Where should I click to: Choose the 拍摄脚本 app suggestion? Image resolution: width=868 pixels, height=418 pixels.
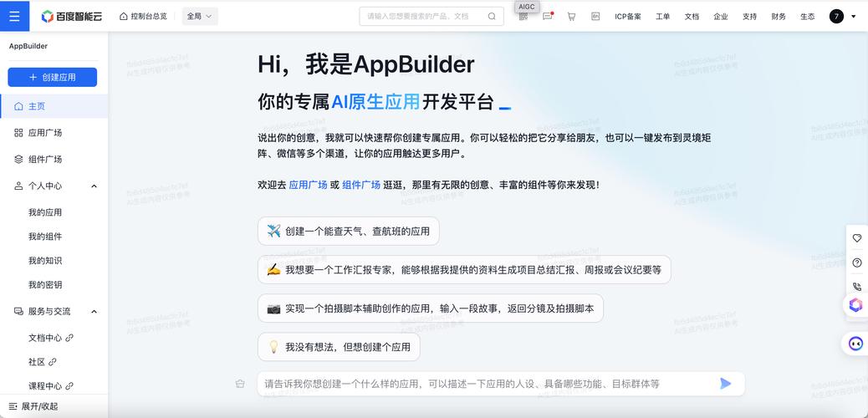click(430, 308)
